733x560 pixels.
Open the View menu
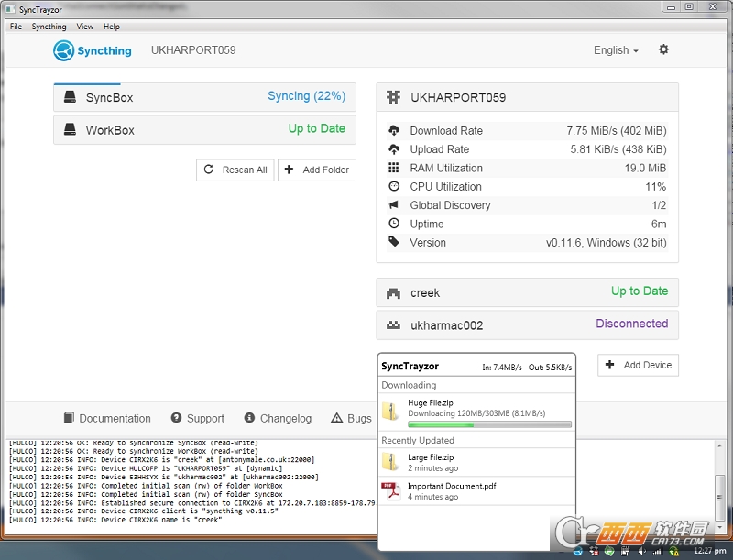(85, 27)
